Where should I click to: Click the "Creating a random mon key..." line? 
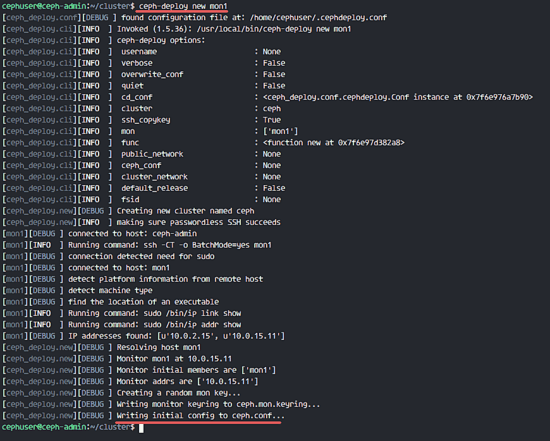pos(179,393)
